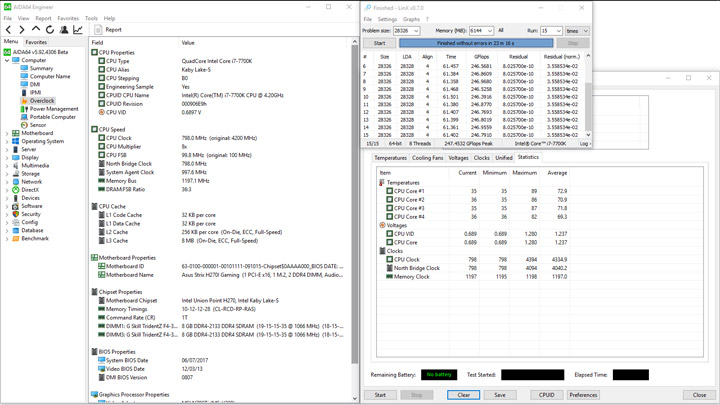Expand the Operating System tree node
This screenshot has height=405, width=720.
(x=7, y=141)
